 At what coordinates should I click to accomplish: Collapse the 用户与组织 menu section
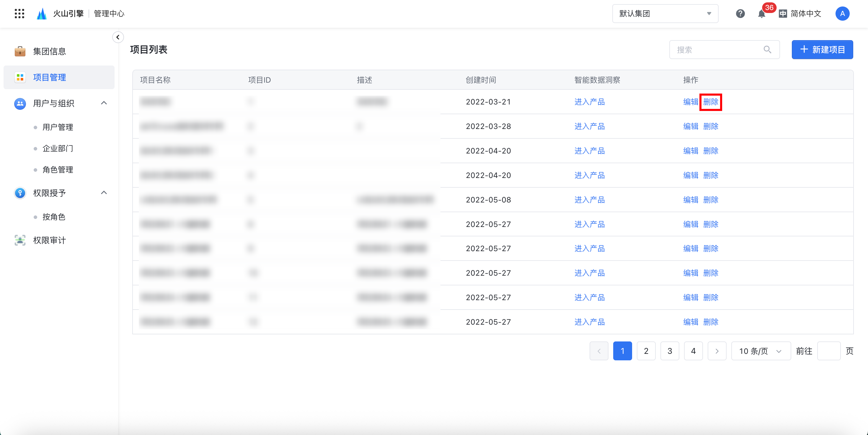(x=104, y=103)
